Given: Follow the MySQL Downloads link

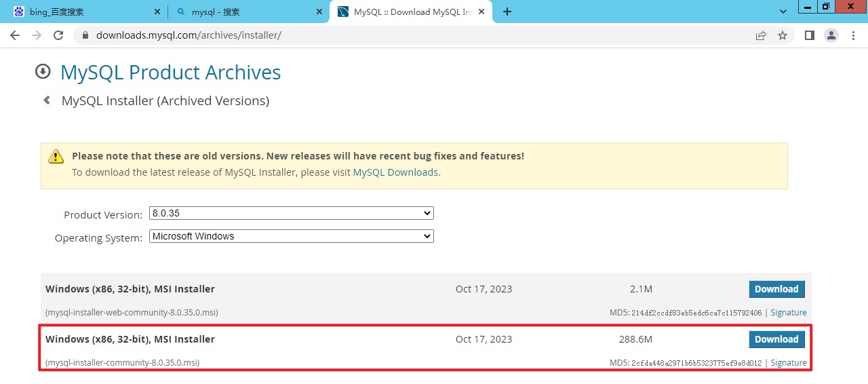Looking at the screenshot, I should pos(395,172).
